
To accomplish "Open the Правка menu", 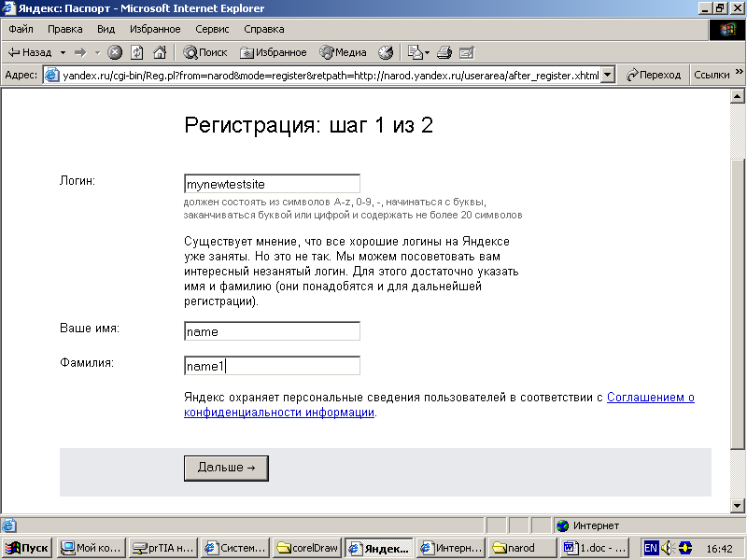I will pyautogui.click(x=64, y=29).
